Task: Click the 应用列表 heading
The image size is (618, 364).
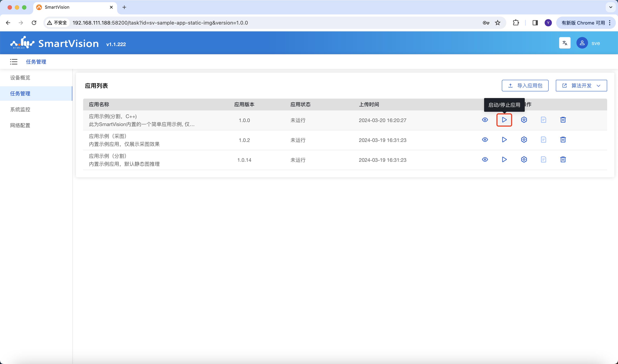Action: [96, 86]
